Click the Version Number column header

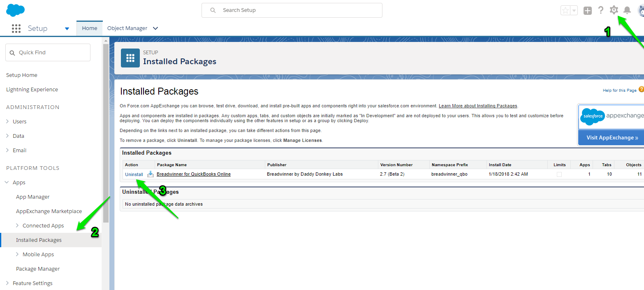396,165
